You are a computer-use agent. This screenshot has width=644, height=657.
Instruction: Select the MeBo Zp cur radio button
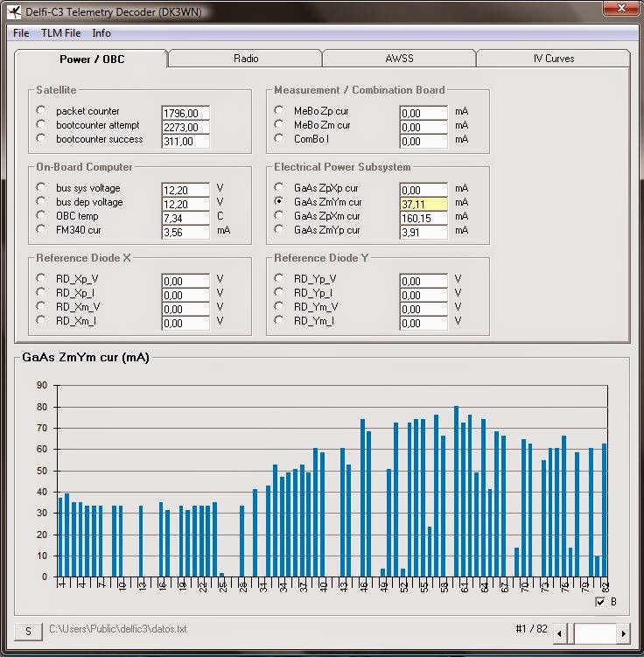coord(278,110)
